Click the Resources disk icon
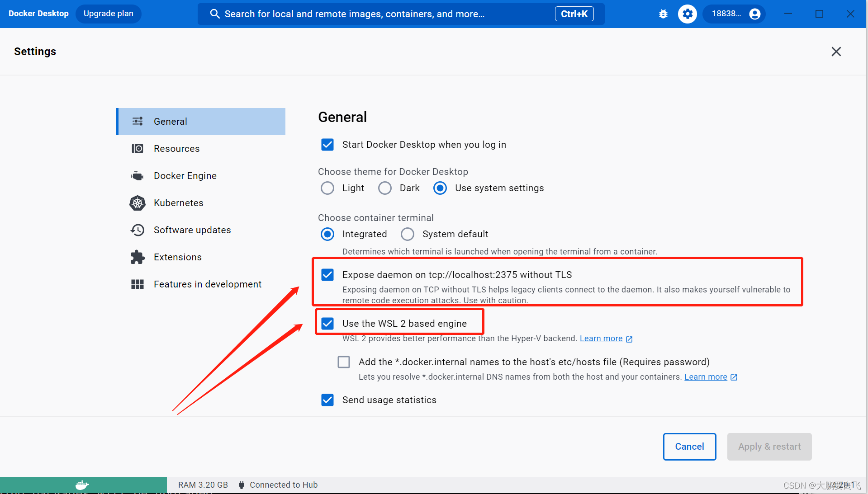 click(138, 148)
